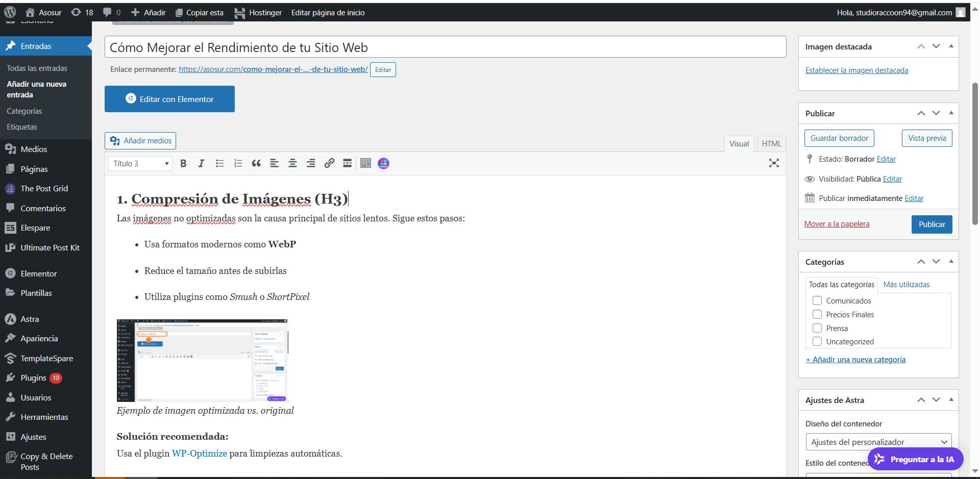This screenshot has width=980, height=479.
Task: Click the Publicar button
Action: tap(932, 224)
